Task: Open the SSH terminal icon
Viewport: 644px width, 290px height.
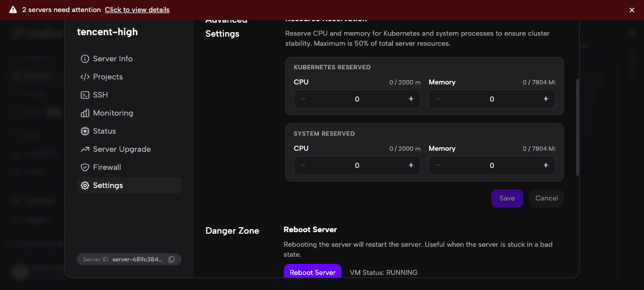Action: pyautogui.click(x=85, y=94)
